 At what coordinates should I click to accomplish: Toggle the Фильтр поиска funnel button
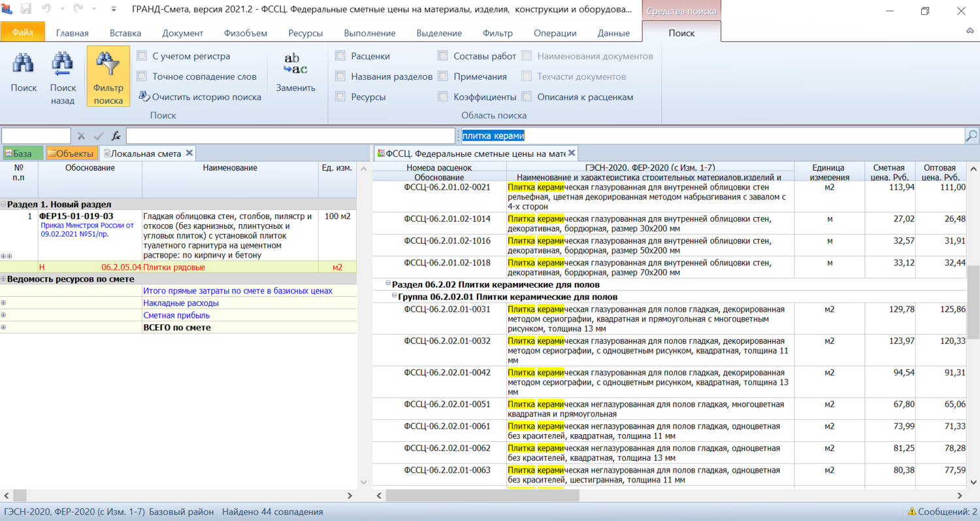pyautogui.click(x=108, y=76)
